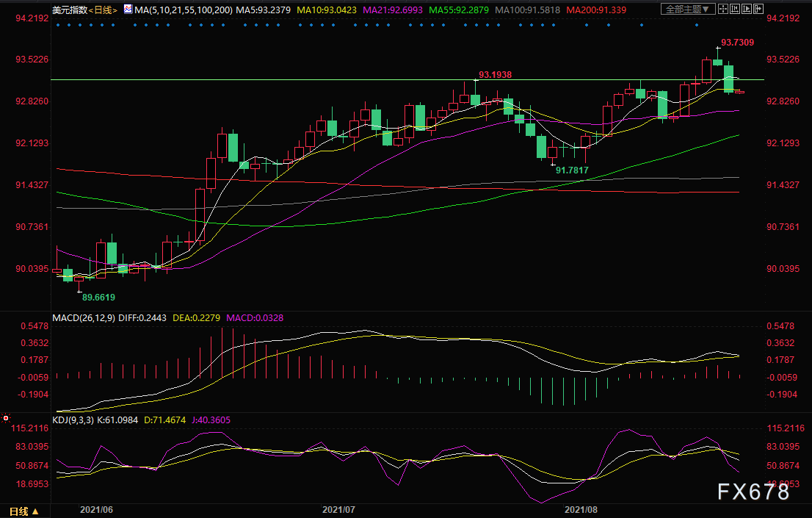
Task: Click the 91.7817 swing low label
Action: click(x=573, y=170)
